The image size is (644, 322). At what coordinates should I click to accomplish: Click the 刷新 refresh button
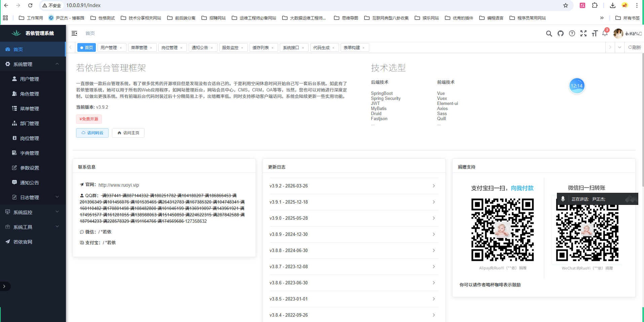pos(635,47)
